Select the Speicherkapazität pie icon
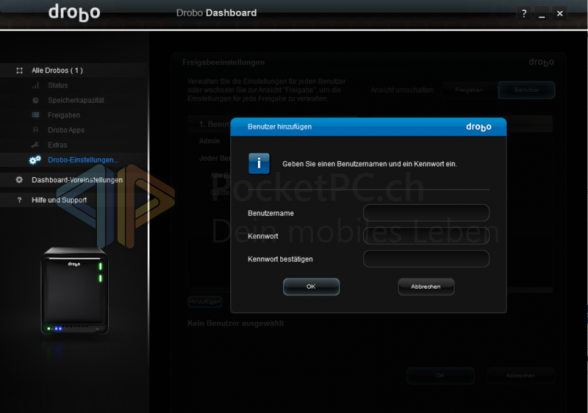588x413 pixels. [x=36, y=100]
